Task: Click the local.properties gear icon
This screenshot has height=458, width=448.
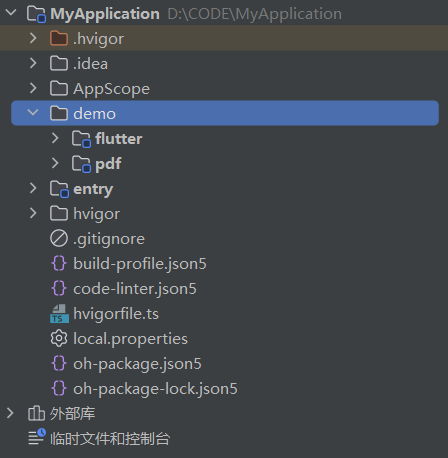Action: coord(59,339)
